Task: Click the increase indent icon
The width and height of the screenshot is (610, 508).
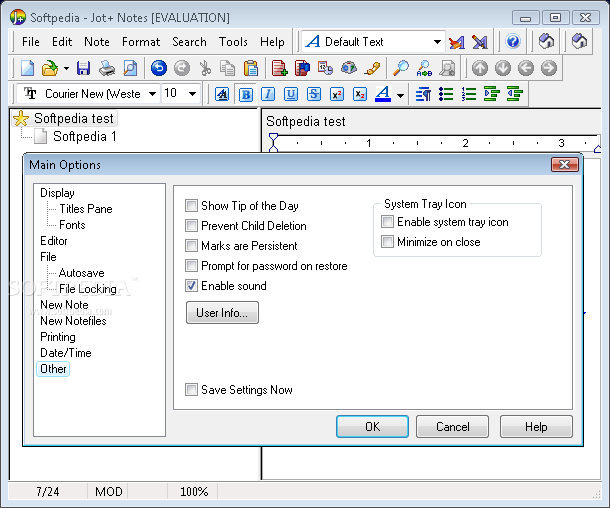Action: point(492,94)
